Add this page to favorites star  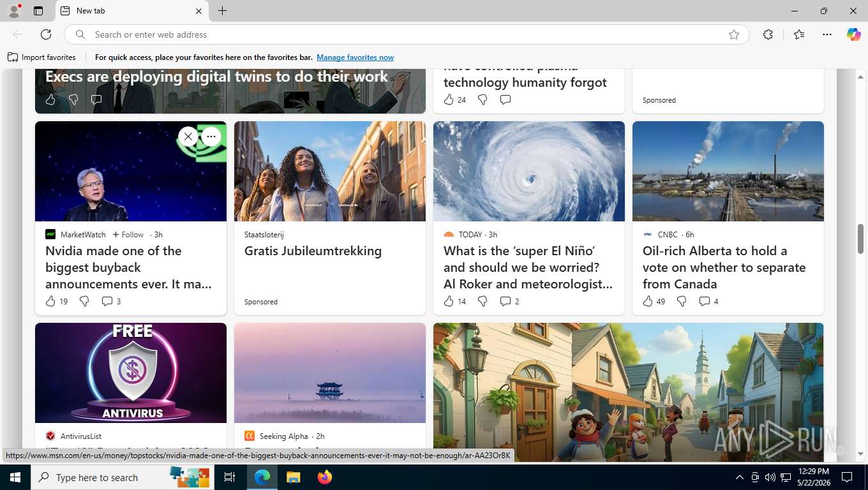tap(734, 34)
